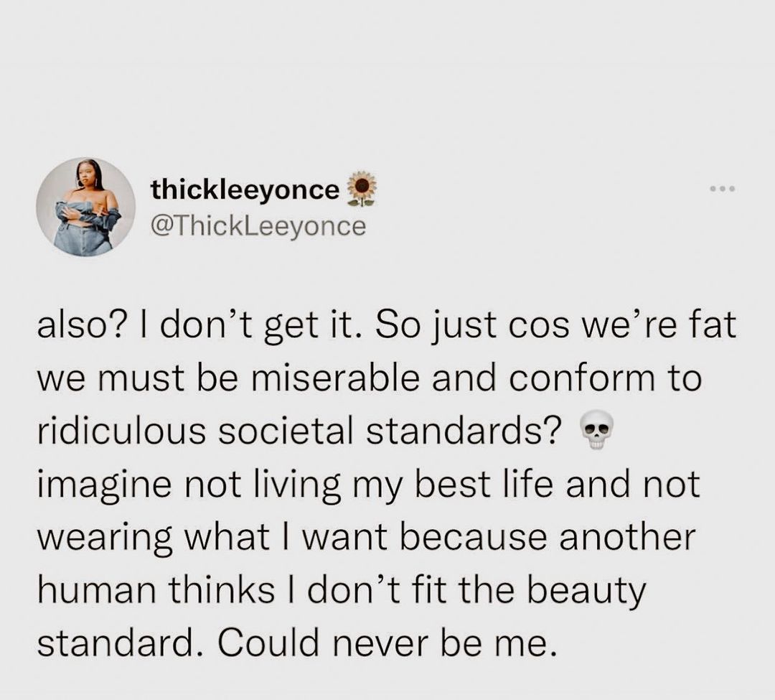Click the @ThickLeeyonce handle

258,226
